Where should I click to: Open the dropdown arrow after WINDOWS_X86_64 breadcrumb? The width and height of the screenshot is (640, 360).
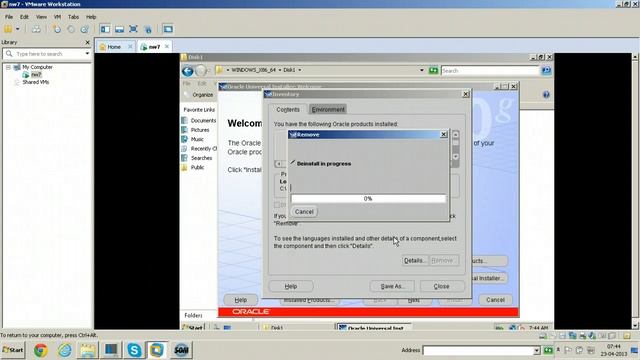tap(280, 70)
